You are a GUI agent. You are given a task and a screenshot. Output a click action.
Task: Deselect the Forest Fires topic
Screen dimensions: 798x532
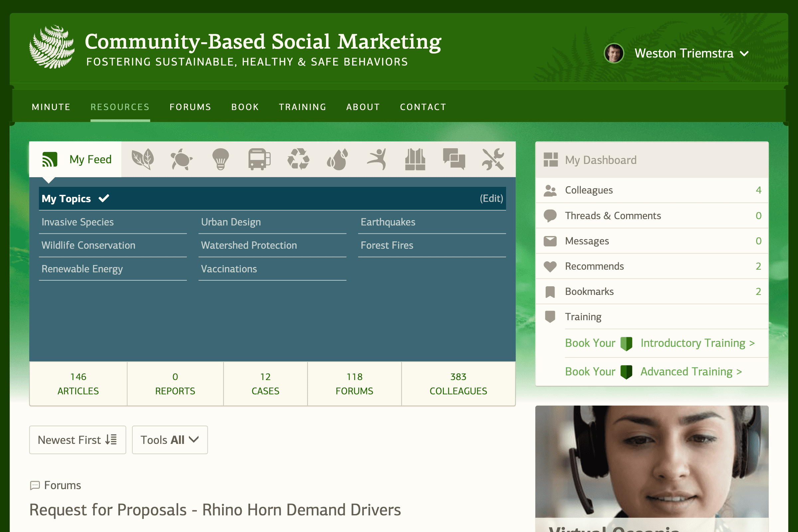[x=387, y=245]
